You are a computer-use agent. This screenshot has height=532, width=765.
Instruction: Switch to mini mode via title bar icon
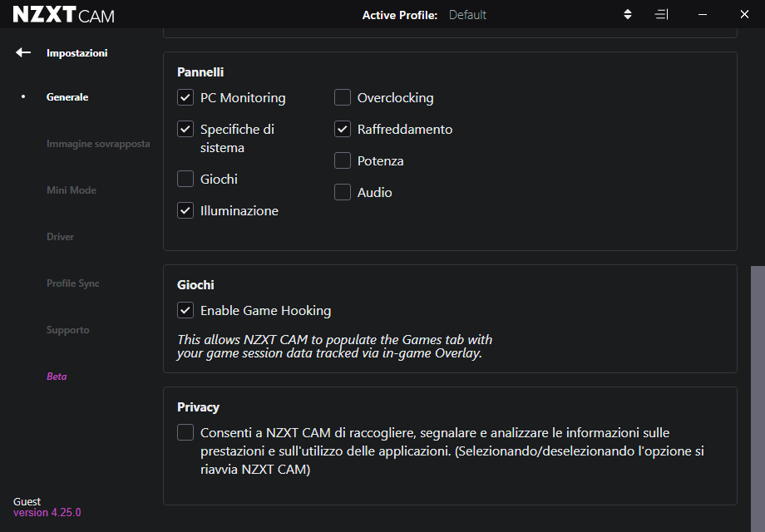[661, 14]
